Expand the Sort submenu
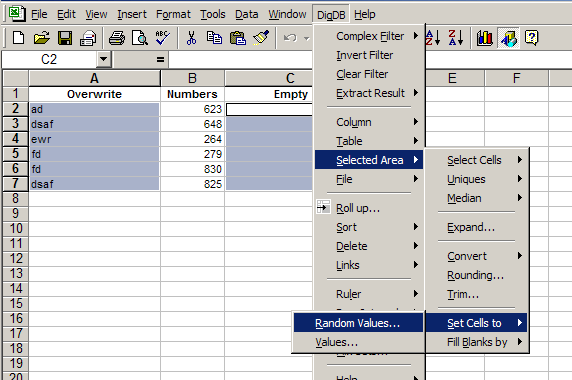This screenshot has height=380, width=572. [369, 227]
